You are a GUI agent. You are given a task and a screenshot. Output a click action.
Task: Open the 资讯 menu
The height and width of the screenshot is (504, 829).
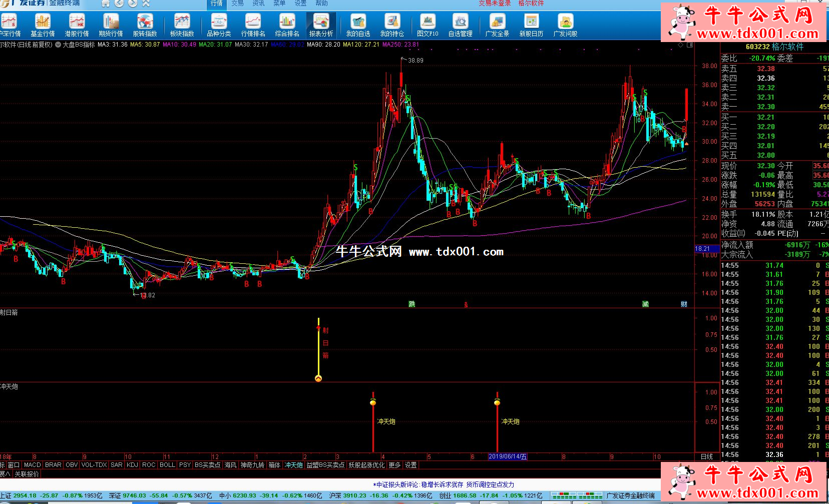tap(258, 4)
